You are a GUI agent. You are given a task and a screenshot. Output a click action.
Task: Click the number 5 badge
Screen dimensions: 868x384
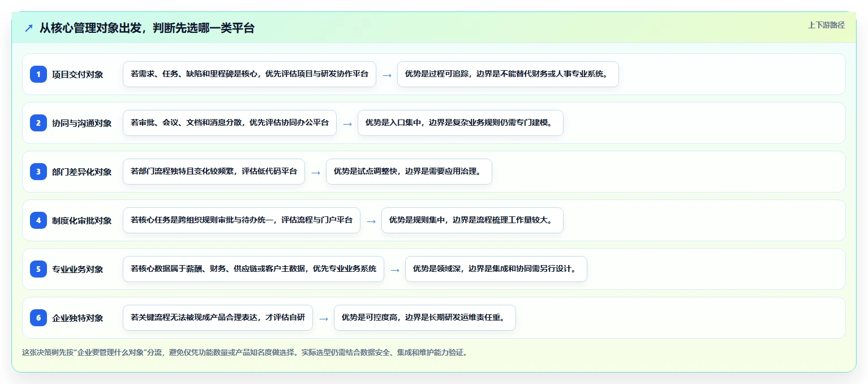click(x=38, y=268)
